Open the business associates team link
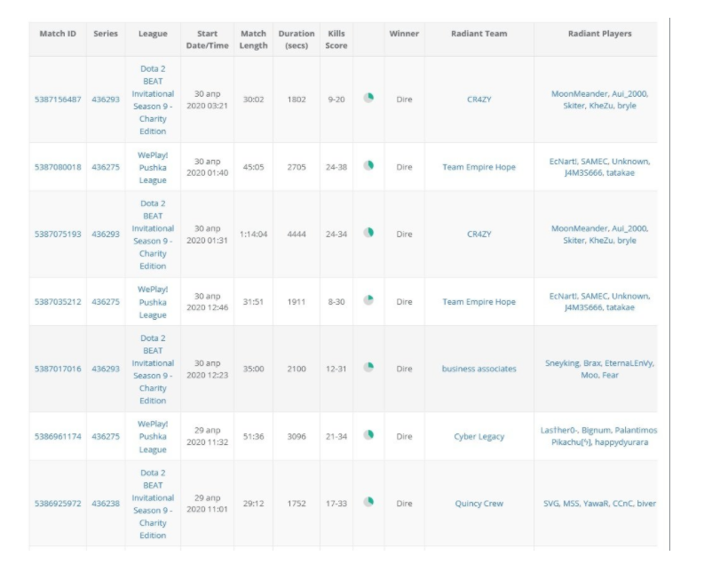Viewport: 712px width, 588px height. tap(479, 369)
